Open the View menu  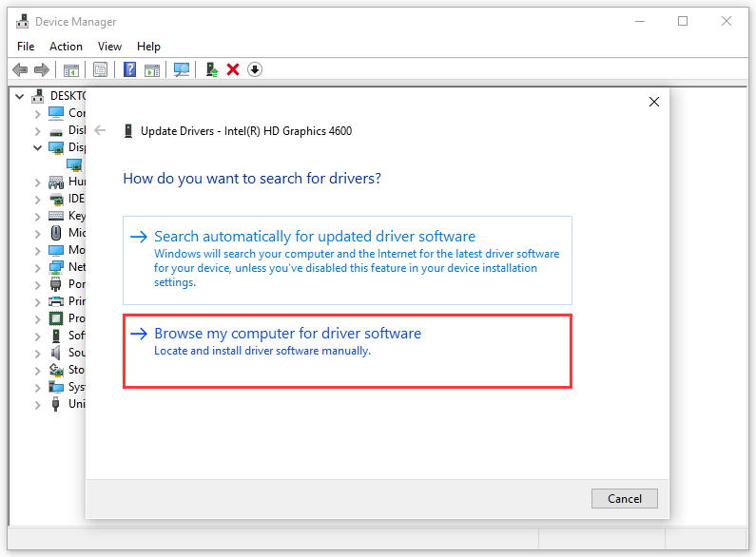(x=109, y=47)
